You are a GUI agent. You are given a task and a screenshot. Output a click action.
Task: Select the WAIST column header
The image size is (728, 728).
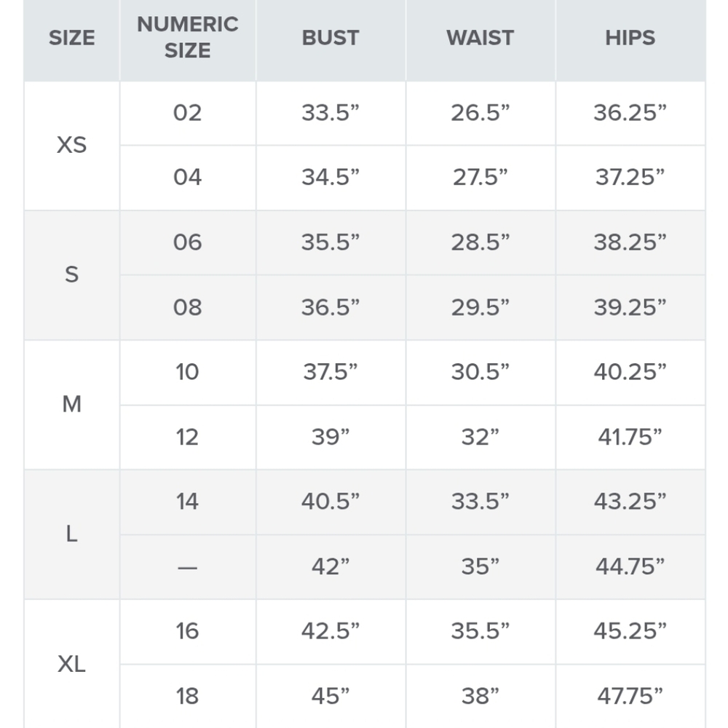coord(480,38)
